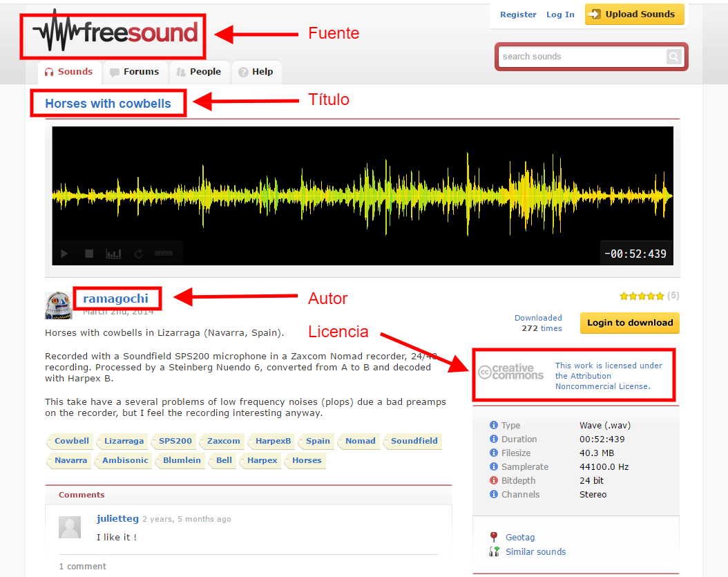Click ramagochi's robot avatar thumbnail
Viewport: 728px width, 577px height.
click(x=59, y=305)
